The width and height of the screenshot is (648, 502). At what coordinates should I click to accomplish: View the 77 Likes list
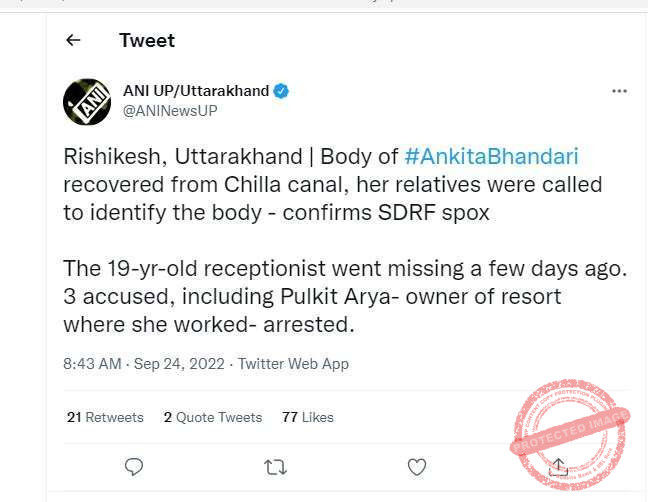(x=307, y=417)
